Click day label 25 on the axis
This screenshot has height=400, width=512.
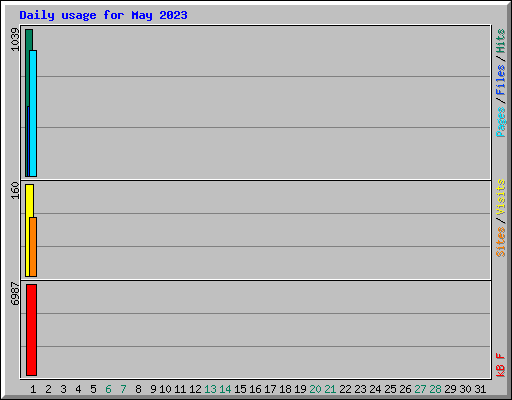point(390,389)
